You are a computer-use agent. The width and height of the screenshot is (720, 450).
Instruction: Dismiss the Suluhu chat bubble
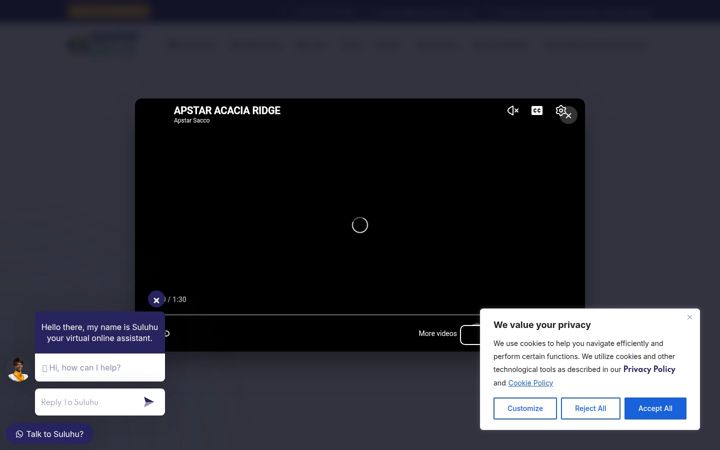tap(156, 300)
